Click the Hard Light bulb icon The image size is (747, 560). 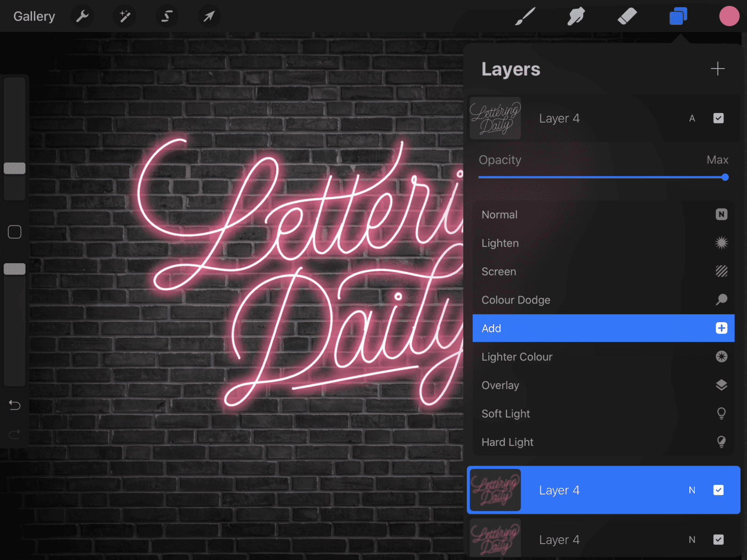pyautogui.click(x=721, y=442)
